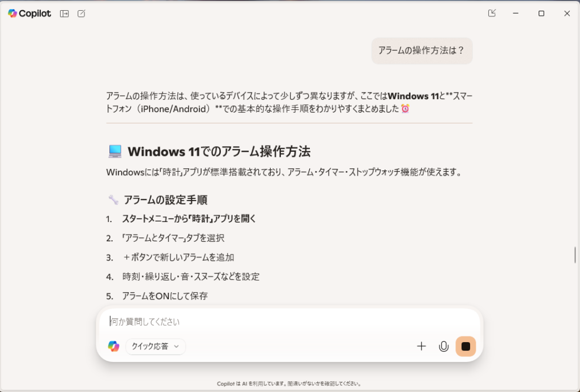Maximize the Copilot window

pos(541,14)
